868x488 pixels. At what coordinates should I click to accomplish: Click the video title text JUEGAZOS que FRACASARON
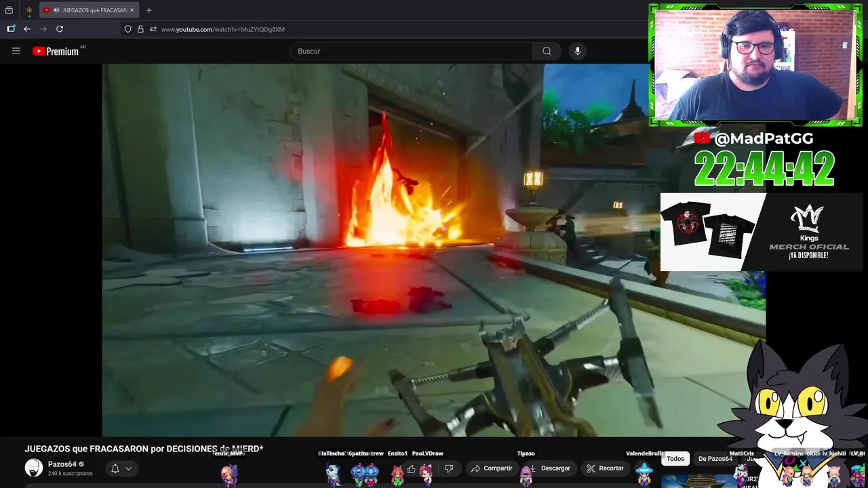[144, 449]
